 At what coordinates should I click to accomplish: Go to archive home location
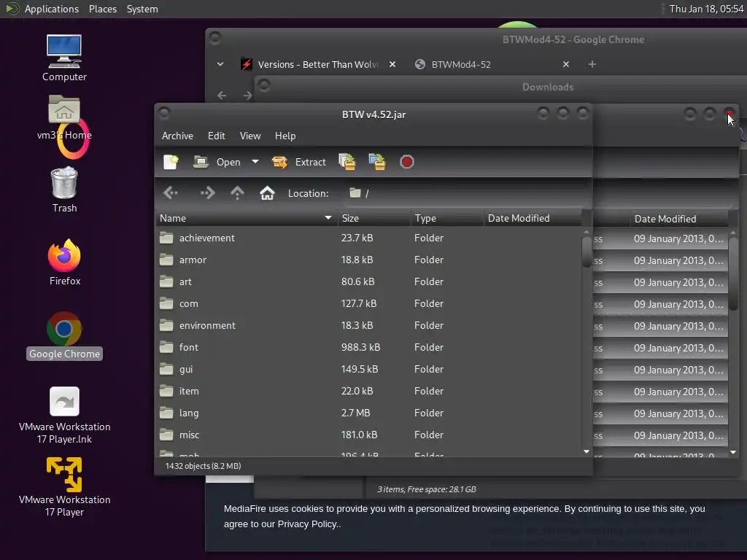[267, 192]
